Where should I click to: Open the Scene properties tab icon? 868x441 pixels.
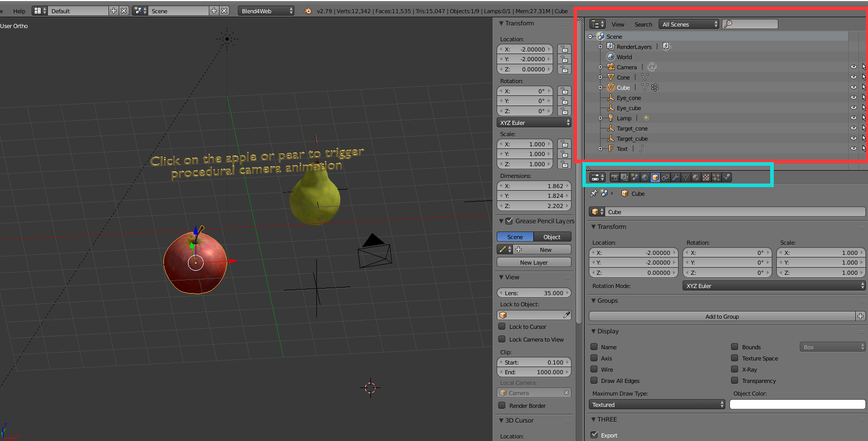tap(635, 177)
